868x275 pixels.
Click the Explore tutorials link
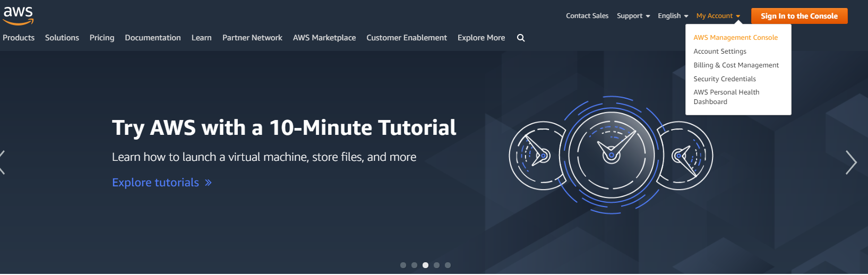(162, 183)
